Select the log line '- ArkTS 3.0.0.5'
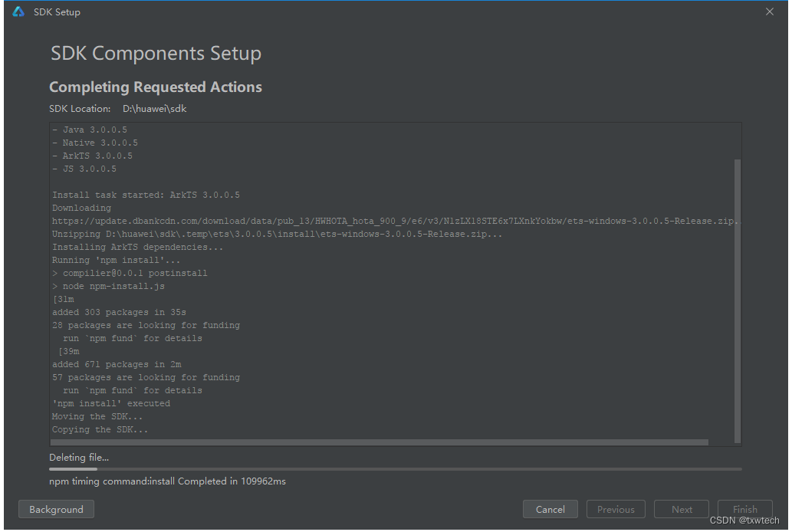792x532 pixels. point(92,156)
